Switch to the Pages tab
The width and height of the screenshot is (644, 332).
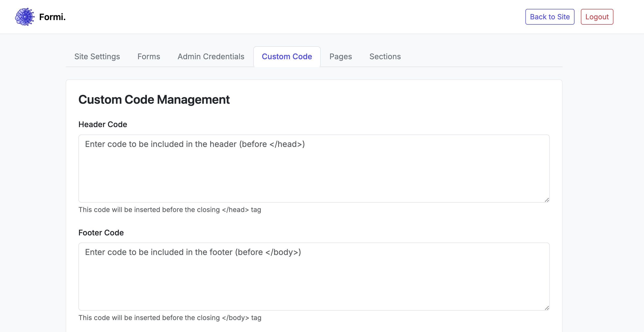341,56
